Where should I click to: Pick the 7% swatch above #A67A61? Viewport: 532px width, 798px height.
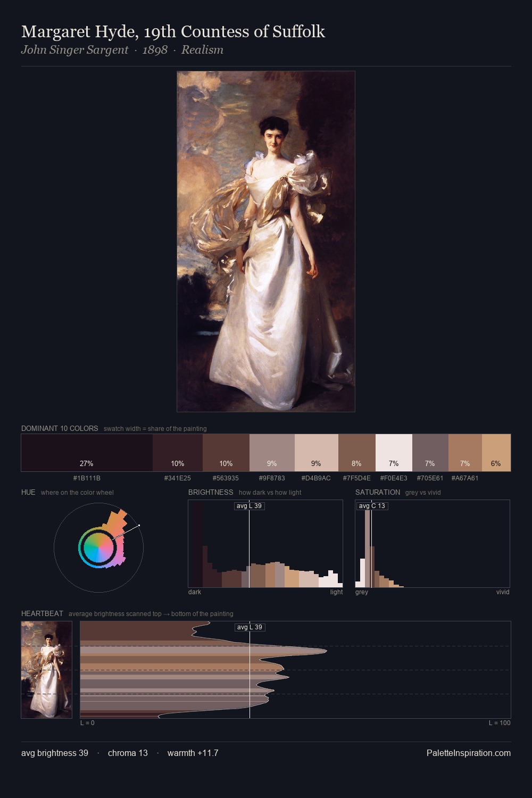coord(465,453)
